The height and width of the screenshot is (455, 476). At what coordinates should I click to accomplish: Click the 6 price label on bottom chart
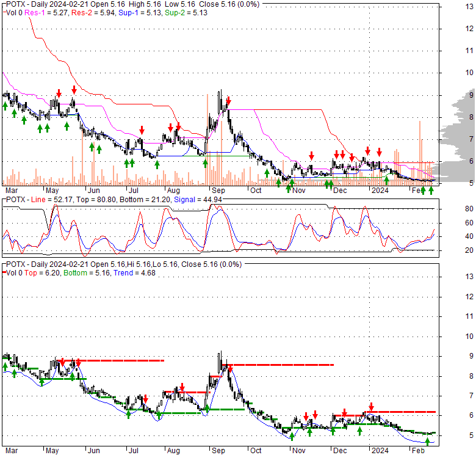click(471, 415)
